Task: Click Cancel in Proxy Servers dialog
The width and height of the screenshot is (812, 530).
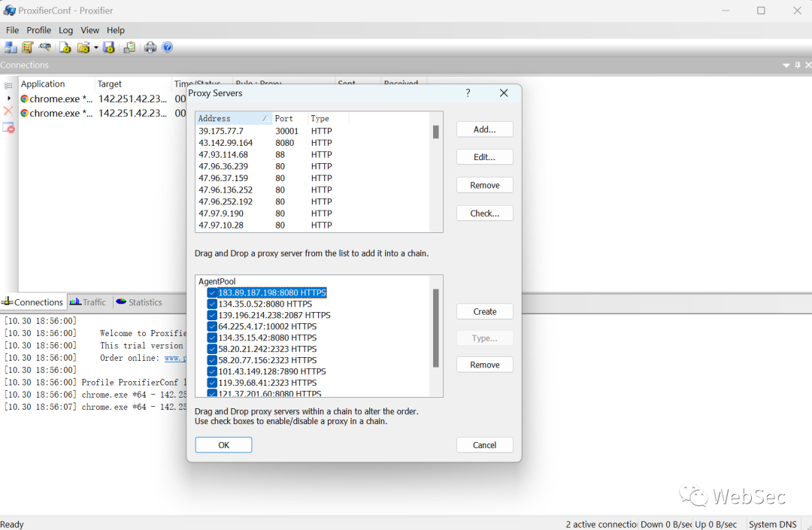Action: click(485, 445)
